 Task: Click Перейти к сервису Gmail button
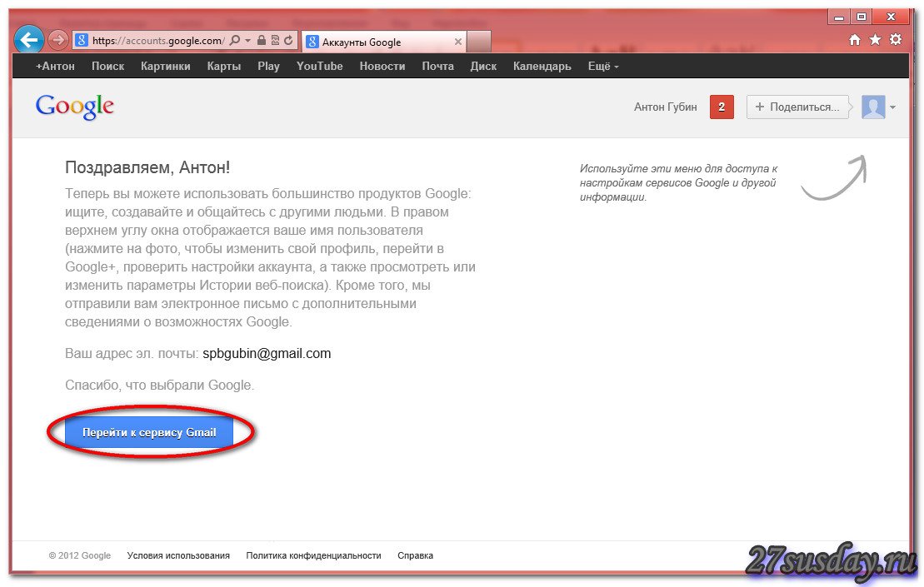[149, 433]
